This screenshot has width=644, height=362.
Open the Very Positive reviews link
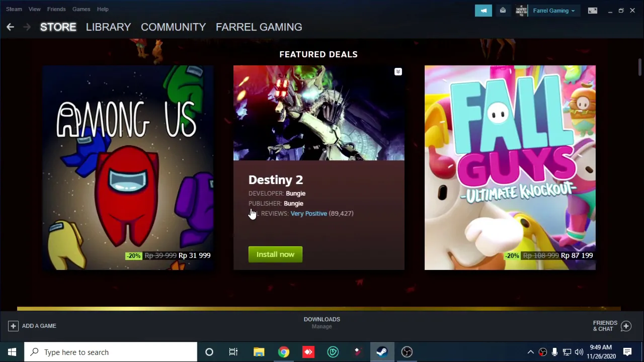click(x=308, y=214)
